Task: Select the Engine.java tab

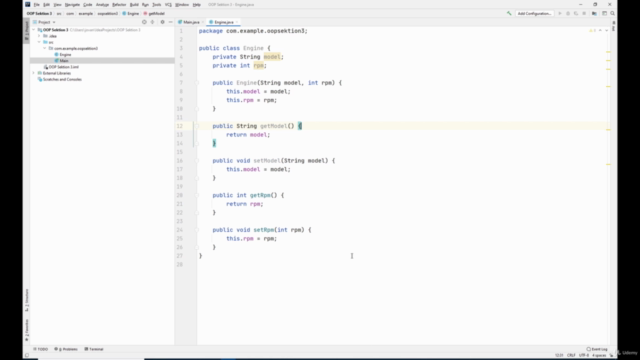Action: (x=224, y=22)
